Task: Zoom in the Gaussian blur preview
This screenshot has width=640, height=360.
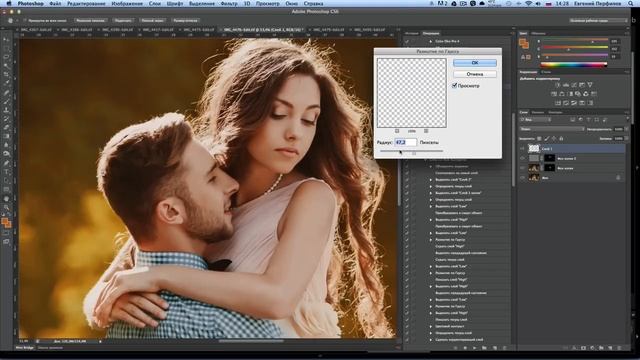Action: (x=426, y=131)
